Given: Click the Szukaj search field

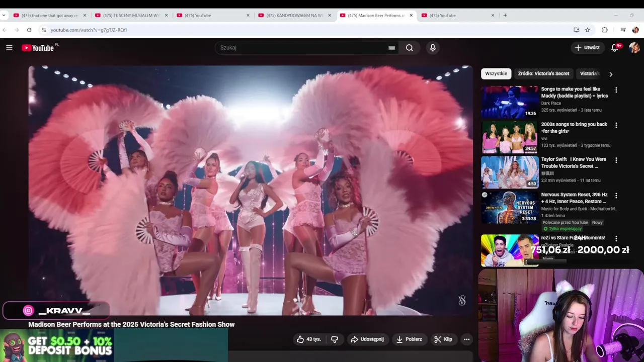Looking at the screenshot, I should 302,48.
